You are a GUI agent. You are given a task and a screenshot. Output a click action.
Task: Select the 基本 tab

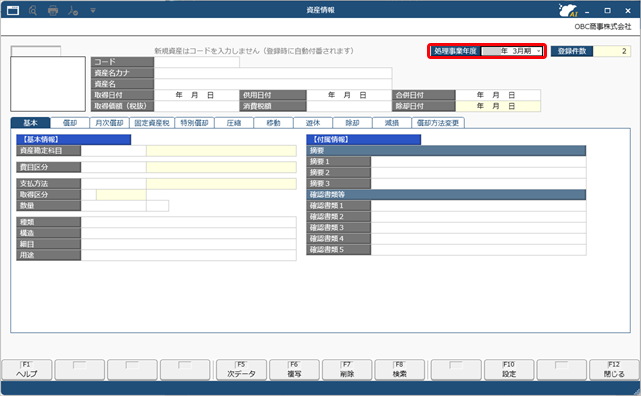[x=30, y=123]
